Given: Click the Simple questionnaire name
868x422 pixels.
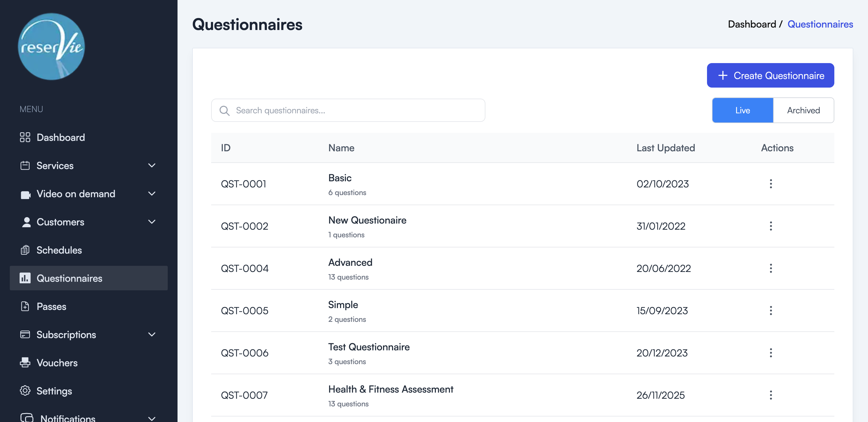Looking at the screenshot, I should pyautogui.click(x=343, y=305).
